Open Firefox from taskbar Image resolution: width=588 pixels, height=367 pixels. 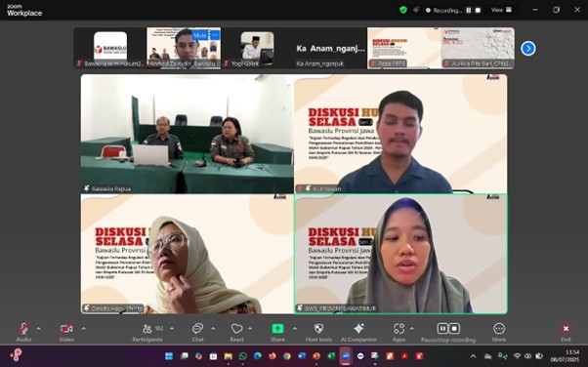pyautogui.click(x=273, y=355)
